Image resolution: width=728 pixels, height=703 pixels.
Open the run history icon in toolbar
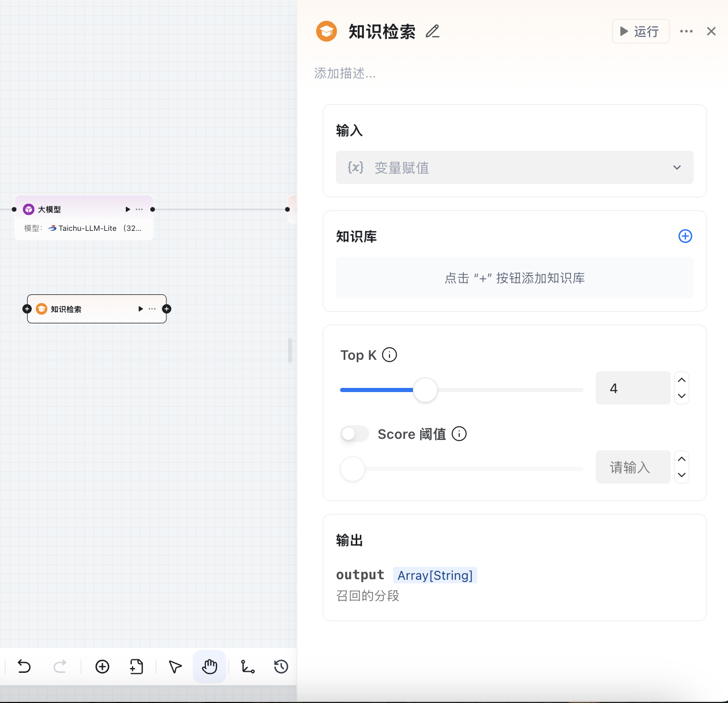tap(280, 667)
